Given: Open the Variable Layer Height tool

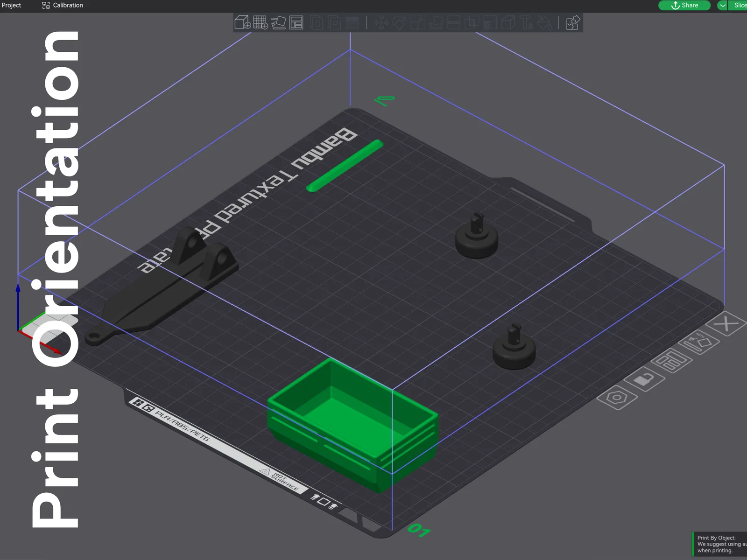Looking at the screenshot, I should coord(352,22).
